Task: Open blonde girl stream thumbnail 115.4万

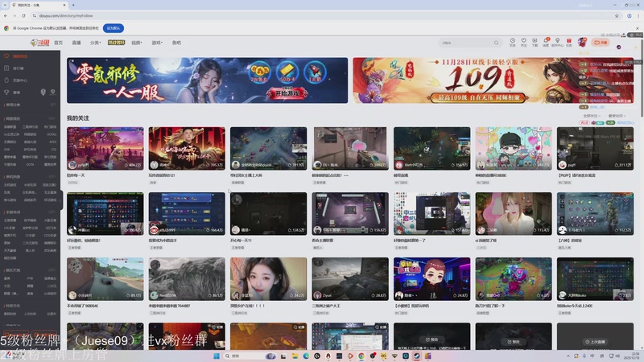Action: coord(514,213)
